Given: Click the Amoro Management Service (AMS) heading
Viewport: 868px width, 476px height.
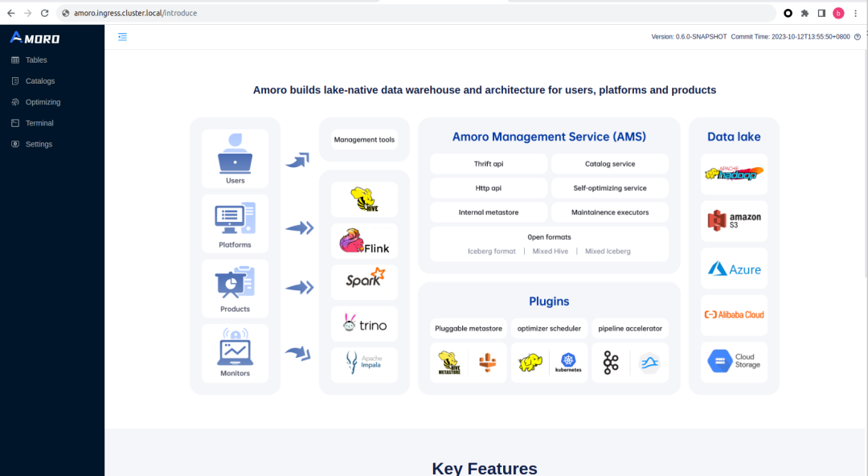Looking at the screenshot, I should point(549,137).
